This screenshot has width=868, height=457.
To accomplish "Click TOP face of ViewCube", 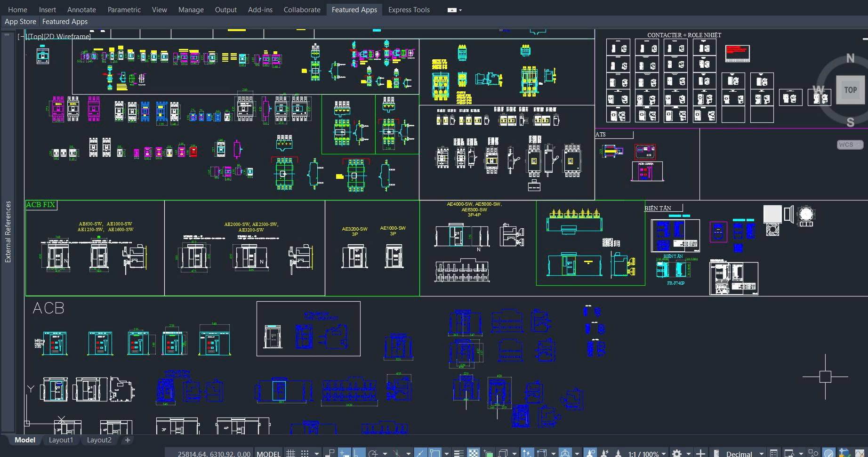I will pyautogui.click(x=850, y=90).
